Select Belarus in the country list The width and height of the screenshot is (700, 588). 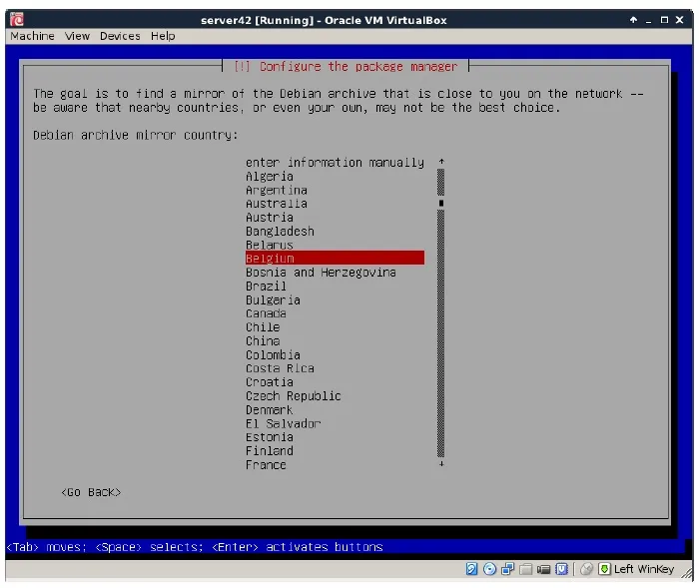pyautogui.click(x=335, y=245)
